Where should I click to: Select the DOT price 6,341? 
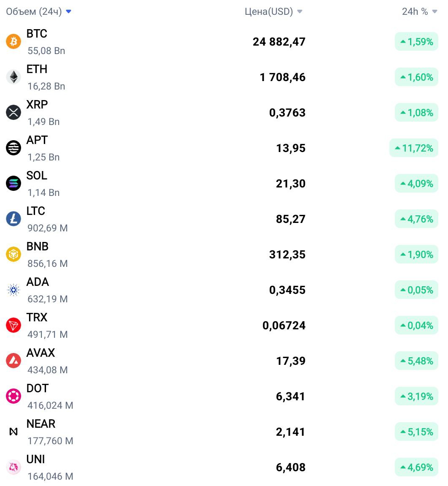coord(290,396)
